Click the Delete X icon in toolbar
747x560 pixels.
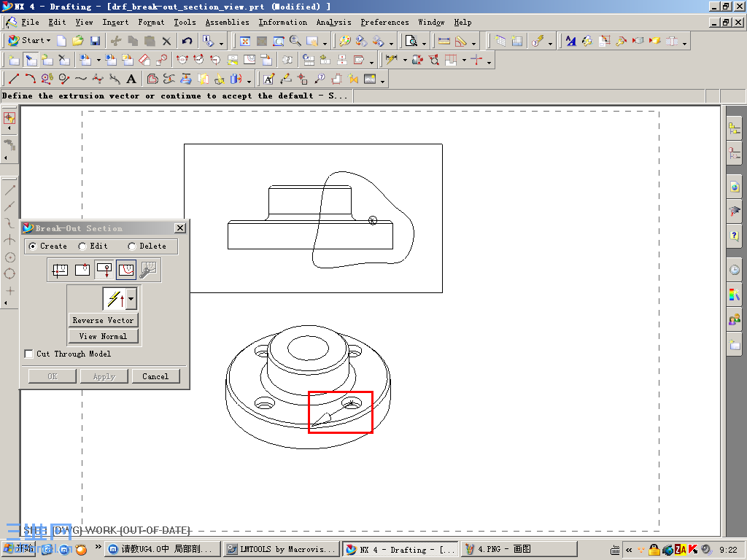[166, 41]
